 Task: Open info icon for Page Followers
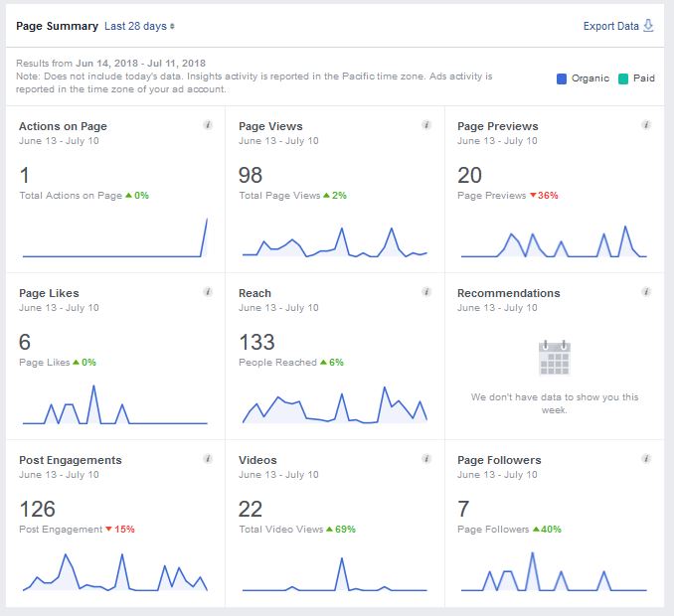[x=646, y=459]
